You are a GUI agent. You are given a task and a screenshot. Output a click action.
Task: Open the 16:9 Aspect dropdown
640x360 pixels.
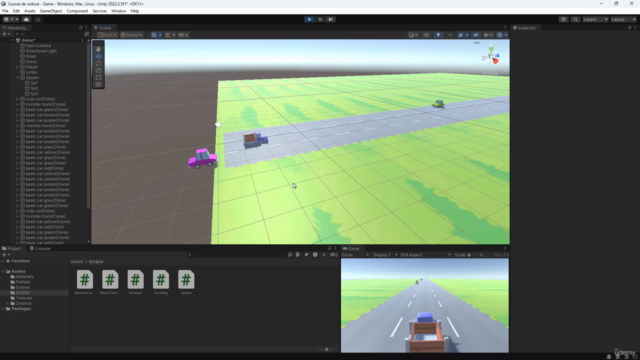point(425,255)
